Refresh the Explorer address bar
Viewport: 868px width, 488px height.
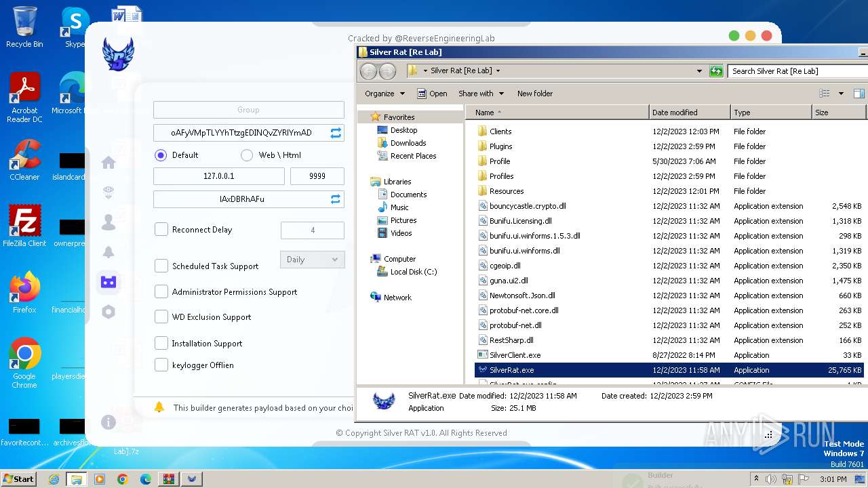coord(716,70)
